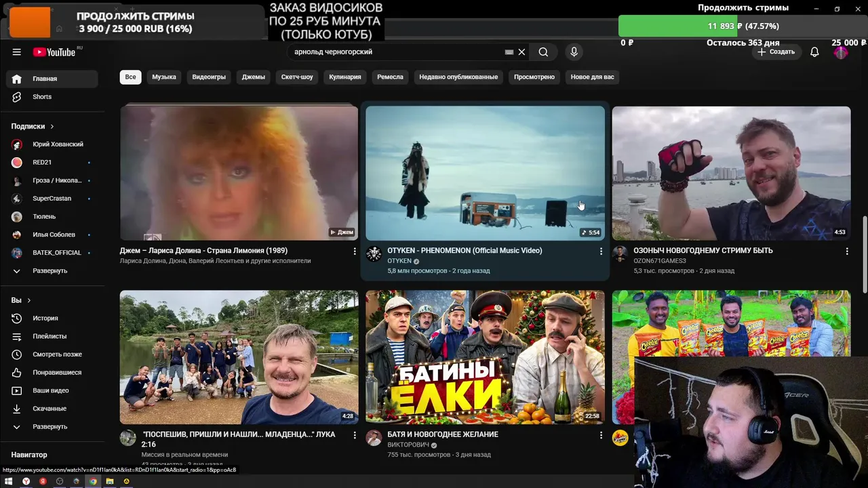This screenshot has width=868, height=488.
Task: Open Shorts in sidebar
Action: tap(52, 97)
